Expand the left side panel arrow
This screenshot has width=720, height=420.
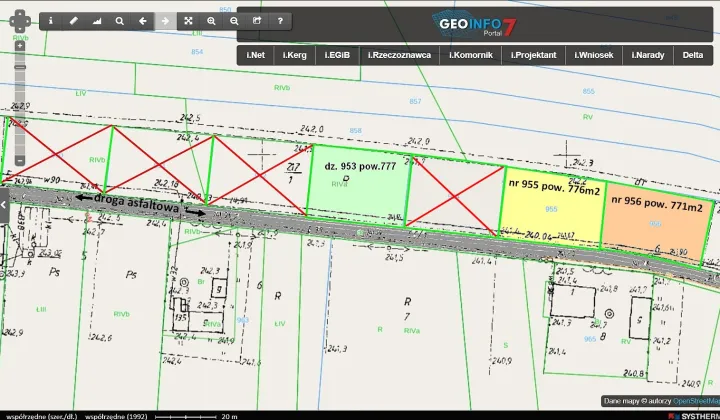(x=4, y=205)
